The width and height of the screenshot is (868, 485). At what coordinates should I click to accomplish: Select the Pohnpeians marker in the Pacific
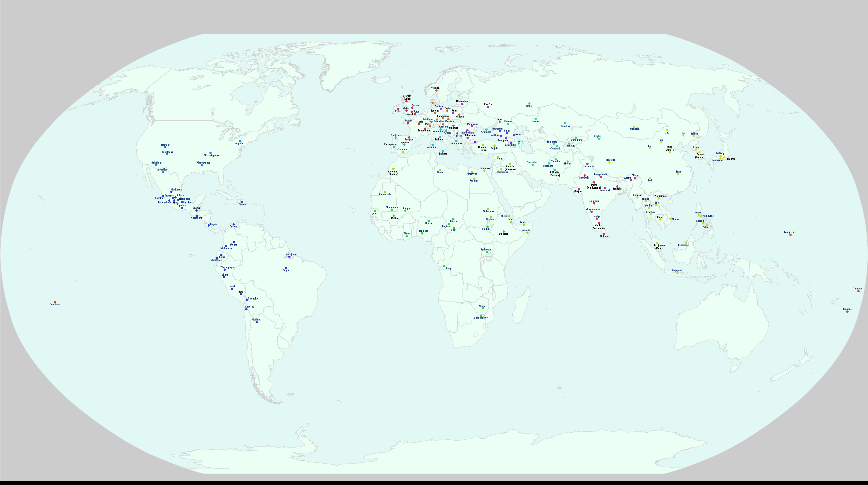(x=790, y=235)
